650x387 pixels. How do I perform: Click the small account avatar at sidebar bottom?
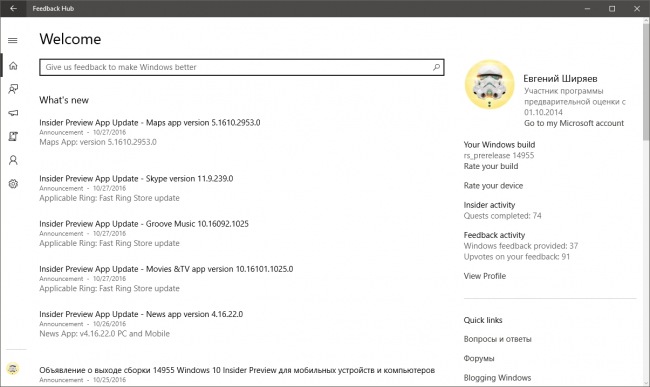[13, 368]
